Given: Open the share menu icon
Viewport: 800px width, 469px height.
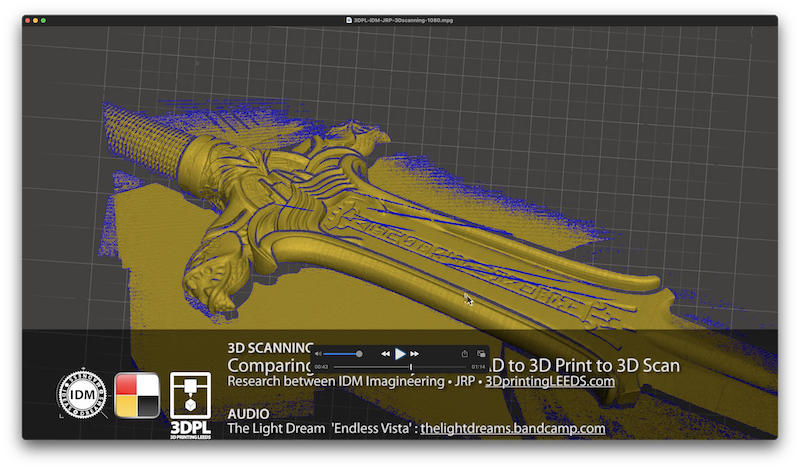Looking at the screenshot, I should (x=465, y=354).
